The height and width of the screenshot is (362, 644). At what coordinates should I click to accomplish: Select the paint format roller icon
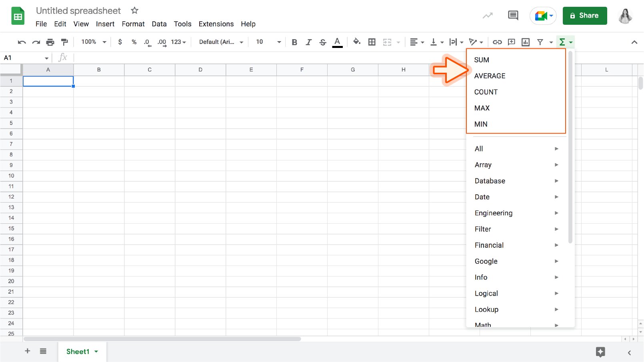coord(64,42)
